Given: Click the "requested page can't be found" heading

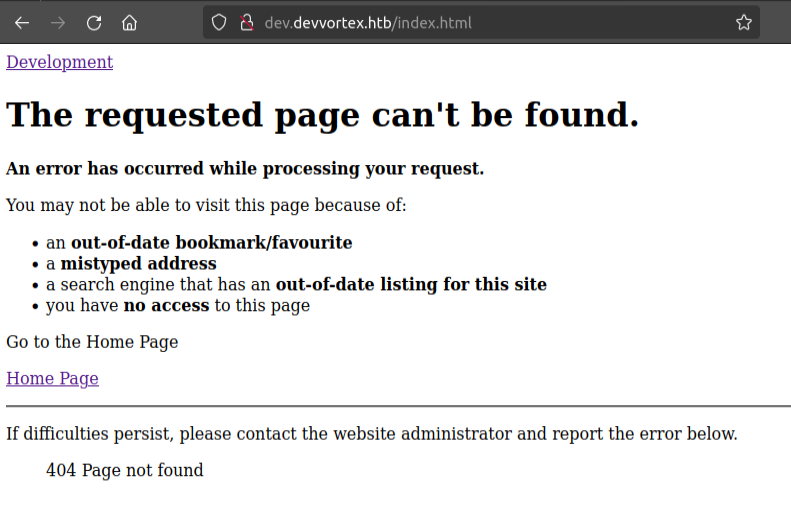Looking at the screenshot, I should point(322,115).
